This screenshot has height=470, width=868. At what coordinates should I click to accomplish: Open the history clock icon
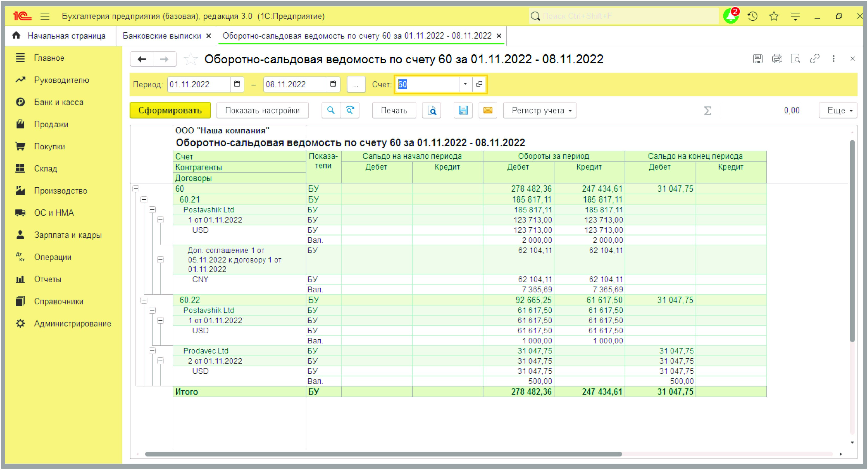(x=752, y=16)
